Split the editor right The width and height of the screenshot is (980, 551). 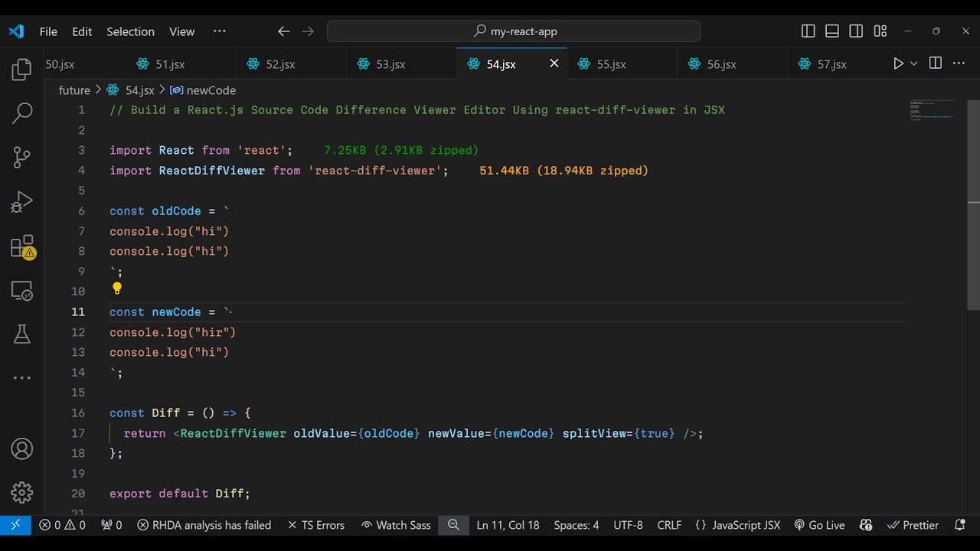[935, 64]
